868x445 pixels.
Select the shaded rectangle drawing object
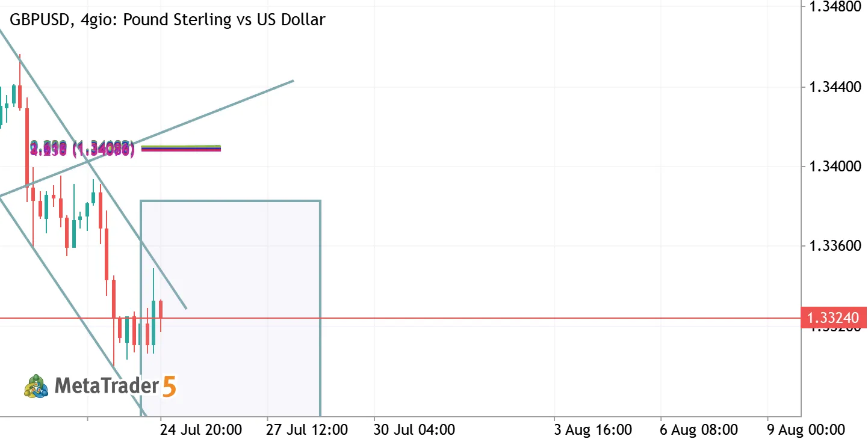click(x=231, y=308)
